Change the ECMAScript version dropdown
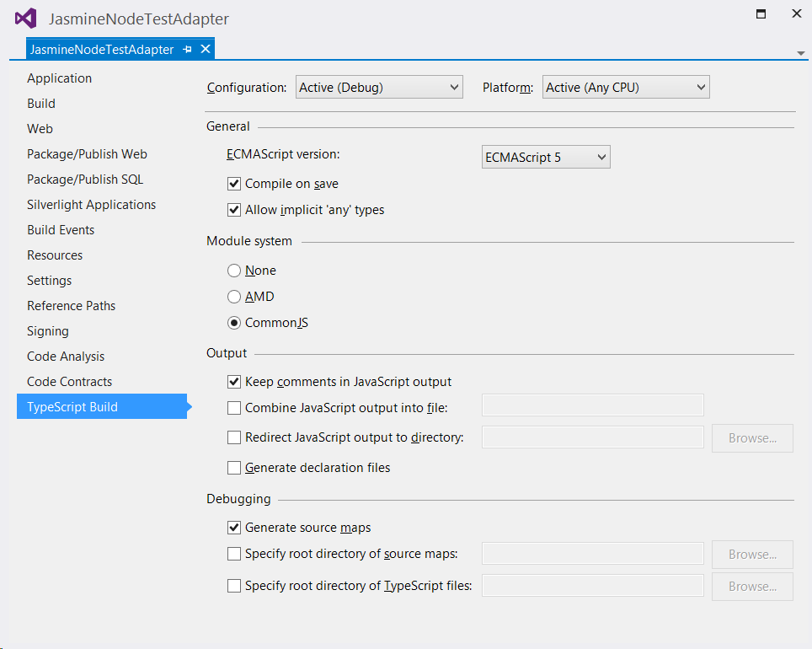The width and height of the screenshot is (812, 649). pos(545,156)
